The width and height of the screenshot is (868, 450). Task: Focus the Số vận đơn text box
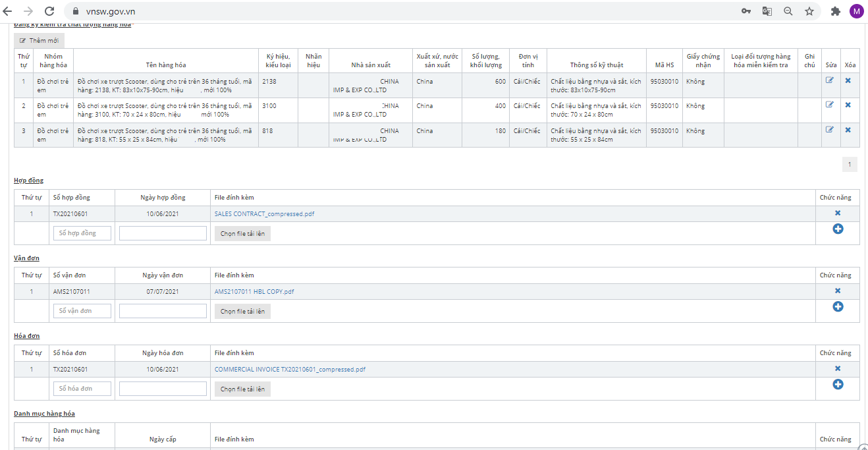(82, 311)
